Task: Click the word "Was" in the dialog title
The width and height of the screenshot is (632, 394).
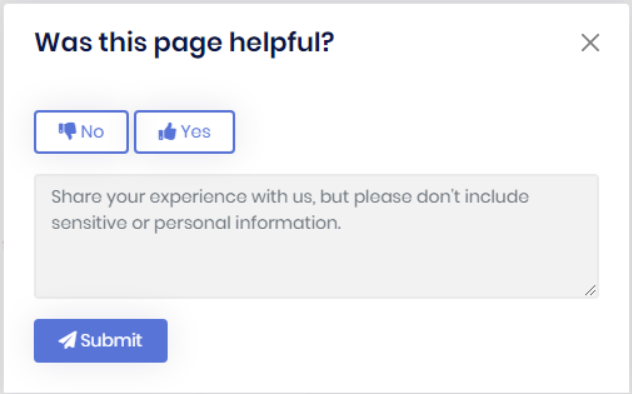Action: pos(63,42)
